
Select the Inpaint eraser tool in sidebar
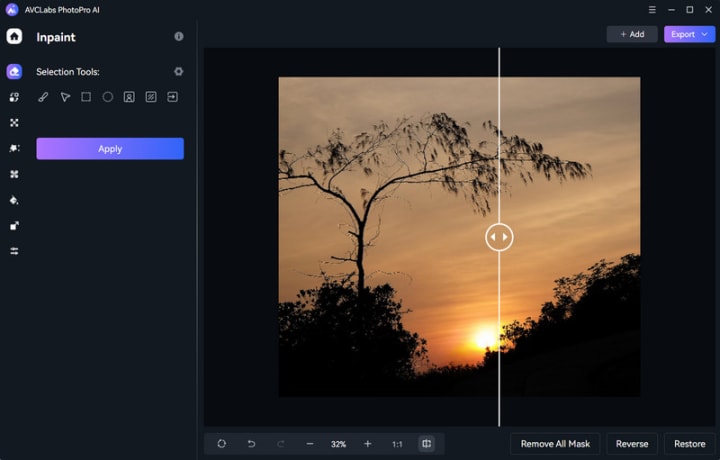[14, 72]
